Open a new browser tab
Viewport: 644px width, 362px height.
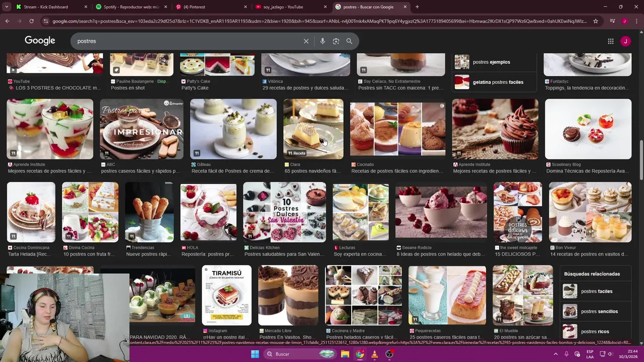pos(417,7)
